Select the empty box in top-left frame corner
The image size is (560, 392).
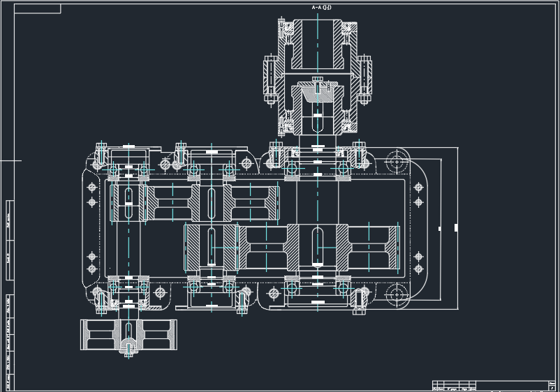[37, 9]
